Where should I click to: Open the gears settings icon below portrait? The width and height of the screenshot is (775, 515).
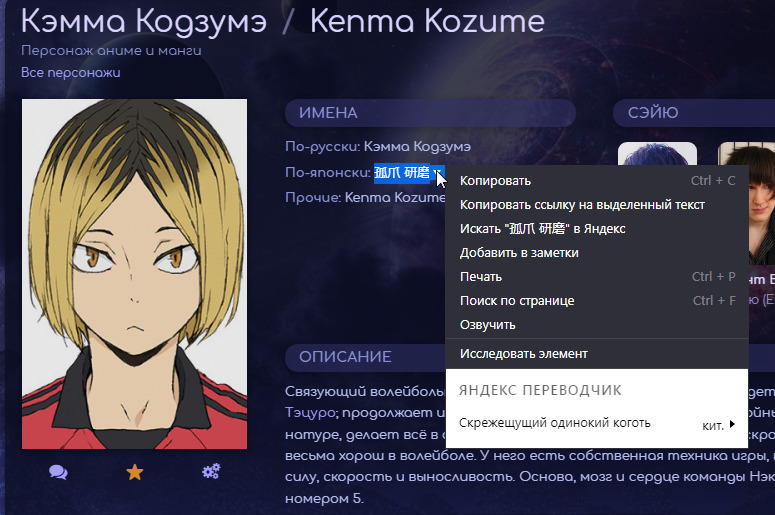tap(211, 472)
